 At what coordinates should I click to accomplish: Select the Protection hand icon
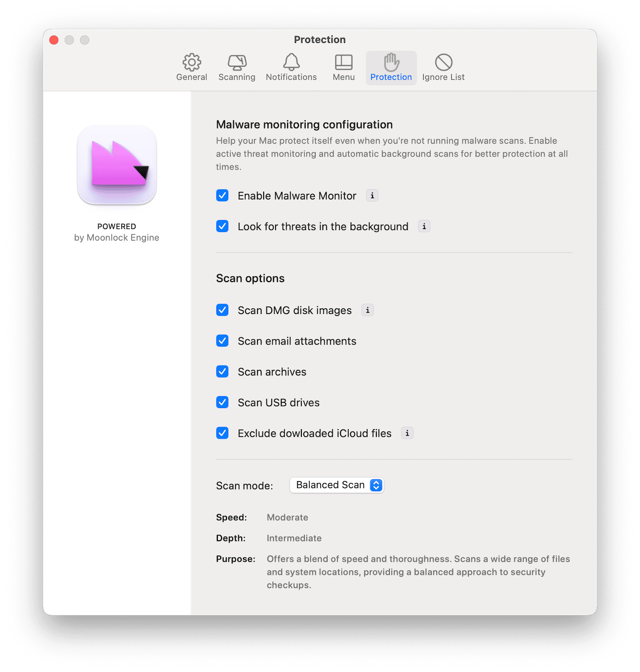pyautogui.click(x=391, y=67)
